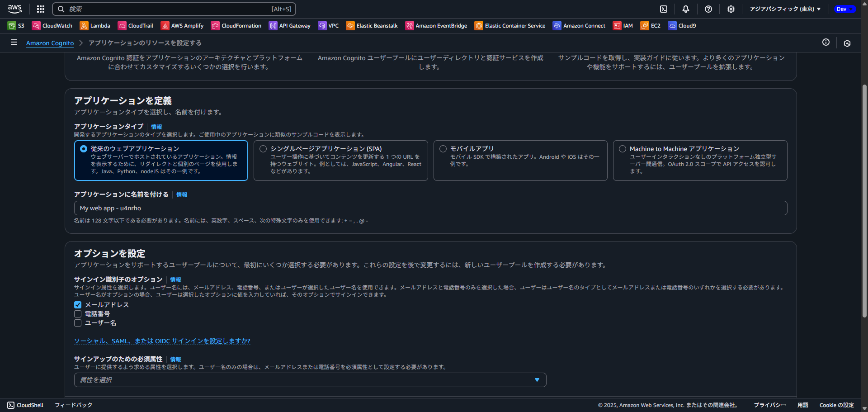Select 従来のウェブアプリケーション radio option
The height and width of the screenshot is (412, 868).
(84, 149)
